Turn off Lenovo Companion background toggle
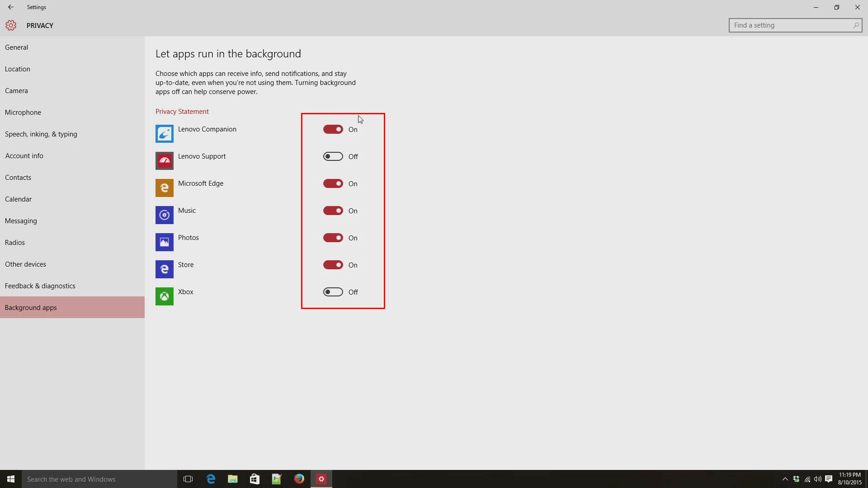The image size is (868, 488). pyautogui.click(x=333, y=129)
